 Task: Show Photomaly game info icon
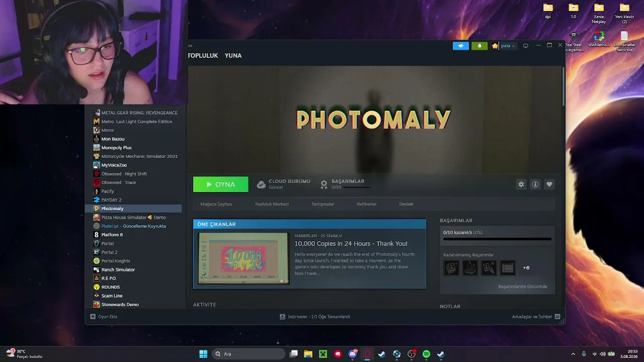(535, 185)
